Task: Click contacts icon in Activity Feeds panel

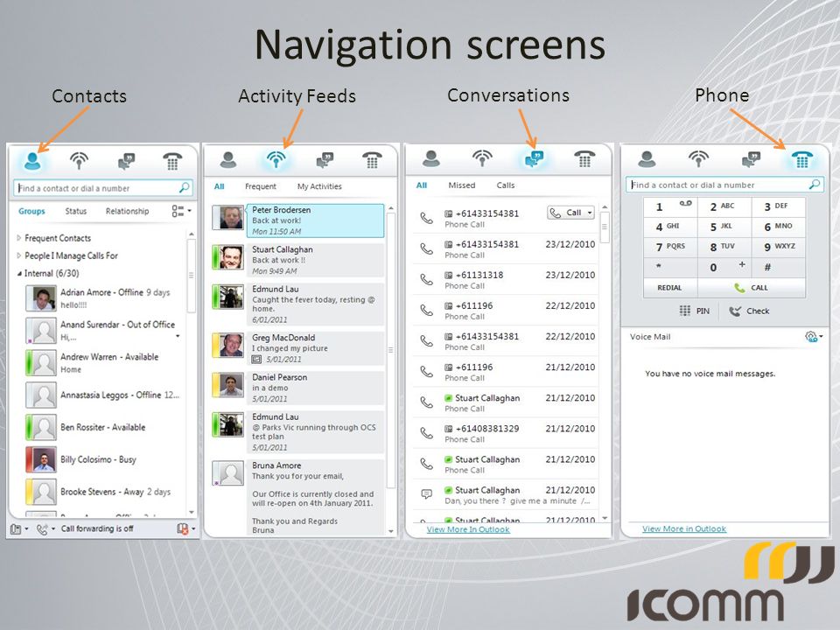Action: tap(228, 159)
